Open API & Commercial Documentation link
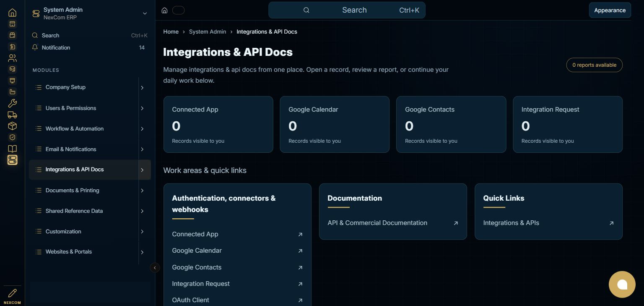 tap(393, 223)
